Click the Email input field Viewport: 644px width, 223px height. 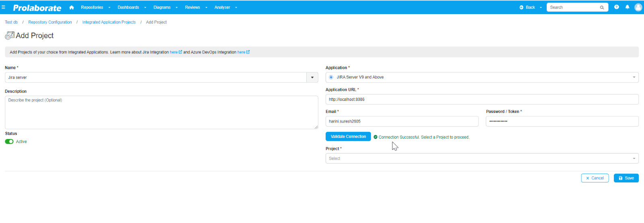(402, 121)
